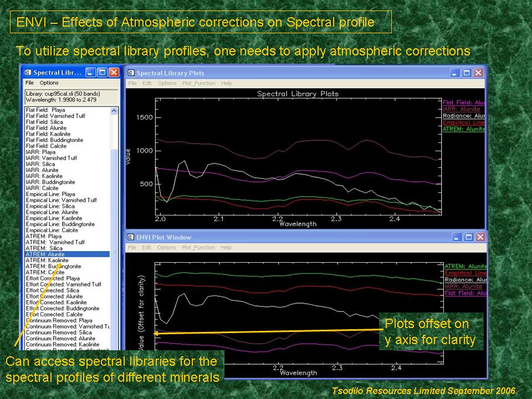Open Edit menu in Spectral Library Plots window
532x399 pixels.
tap(147, 83)
